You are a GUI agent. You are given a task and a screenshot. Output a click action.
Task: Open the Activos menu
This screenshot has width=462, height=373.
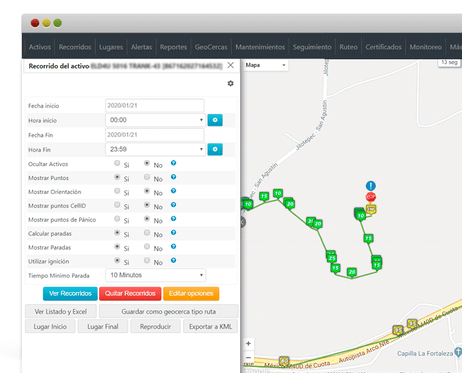pos(40,47)
